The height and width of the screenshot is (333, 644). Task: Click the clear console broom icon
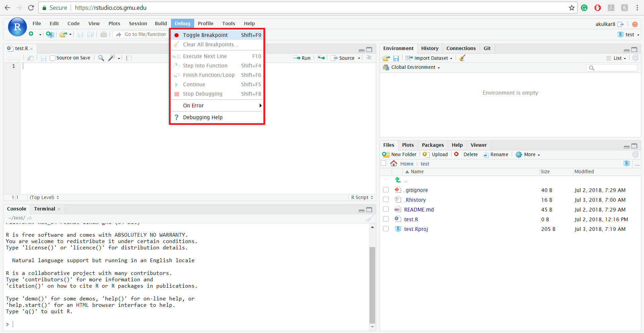tap(369, 218)
